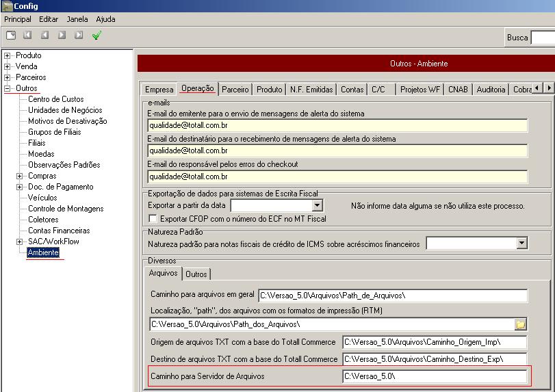The image size is (555, 392).
Task: Select Controle de Montagens in tree
Action: (66, 209)
